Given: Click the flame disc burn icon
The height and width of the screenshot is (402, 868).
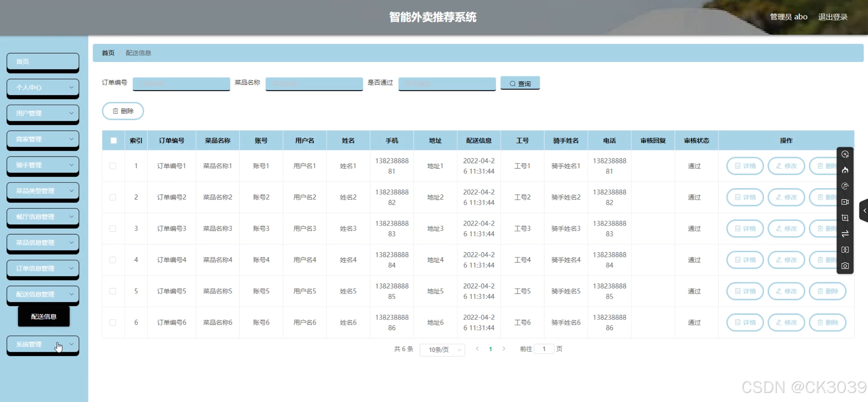Looking at the screenshot, I should (x=845, y=170).
